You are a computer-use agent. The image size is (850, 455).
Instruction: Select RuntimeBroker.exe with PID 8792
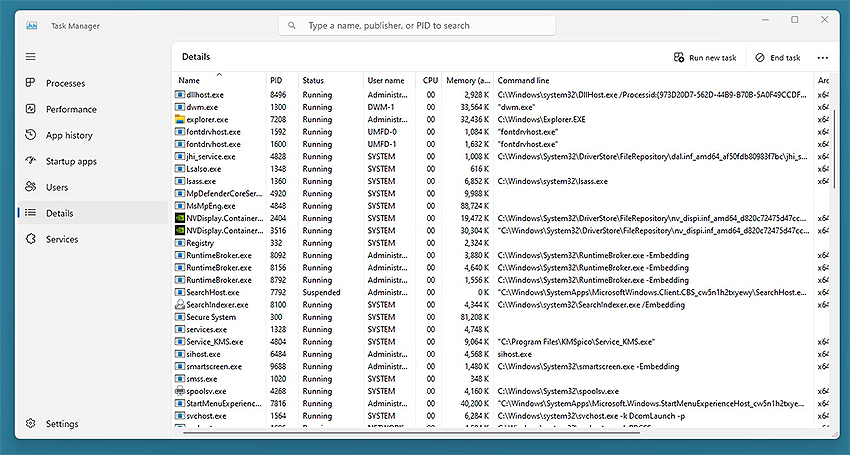pyautogui.click(x=501, y=280)
